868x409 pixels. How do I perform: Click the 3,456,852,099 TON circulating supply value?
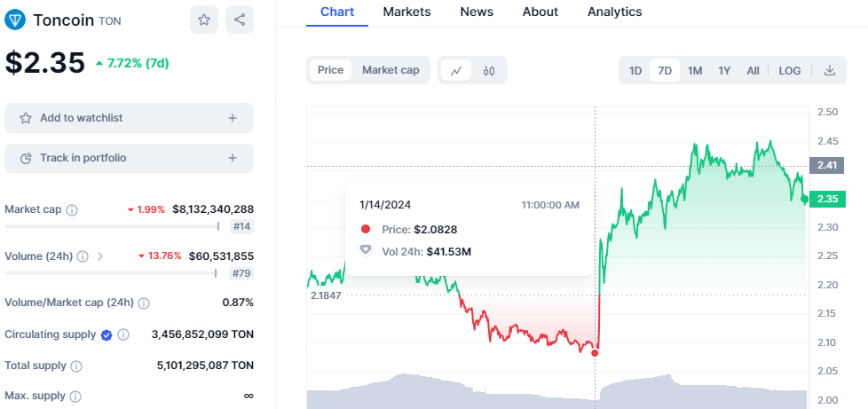(202, 334)
